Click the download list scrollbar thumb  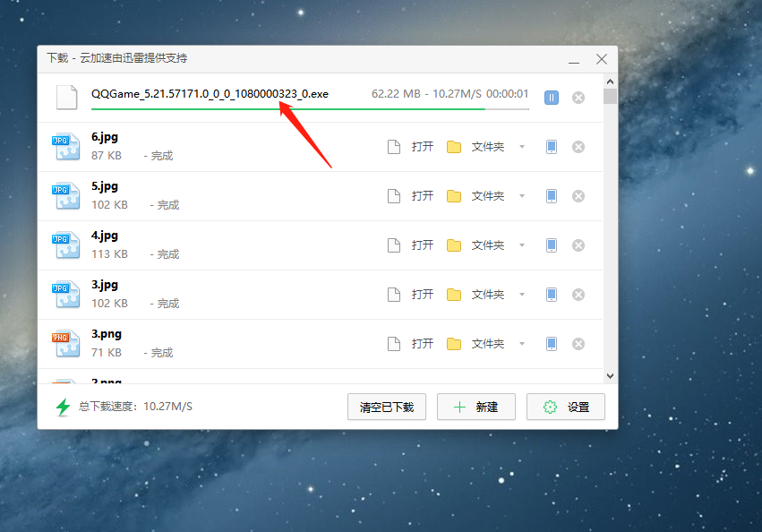pos(611,97)
